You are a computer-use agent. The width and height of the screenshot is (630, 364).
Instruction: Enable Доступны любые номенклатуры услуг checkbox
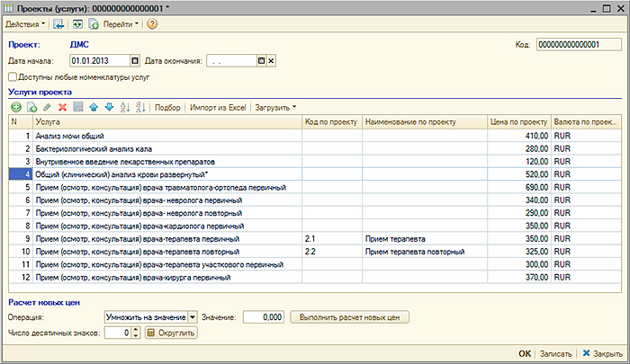(13, 78)
